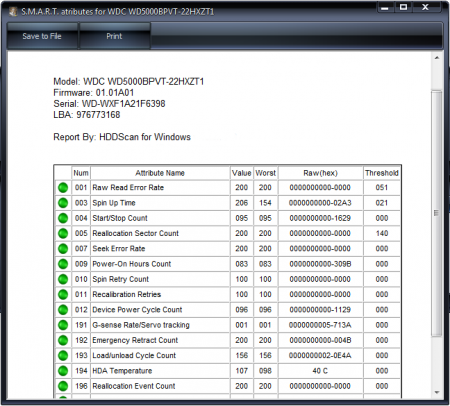Click the Threshold column header
450x406 pixels.
[x=382, y=173]
